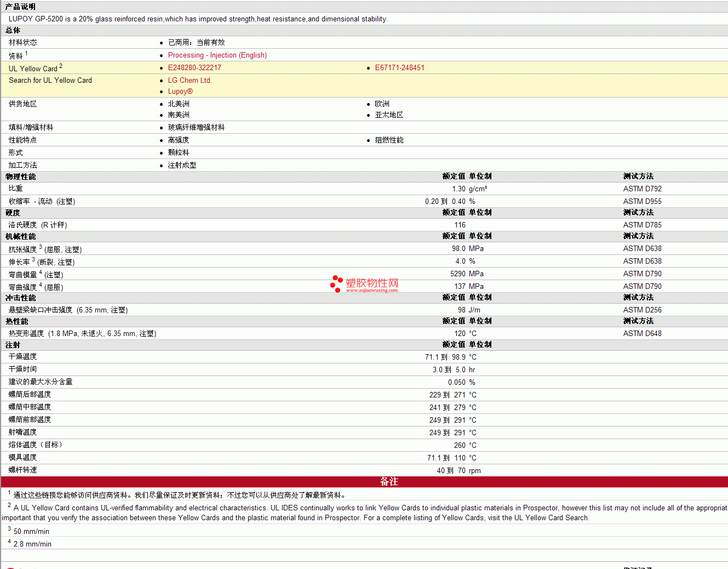Click max moisture value 0.050
Viewport: 728px width, 569px height.
pyautogui.click(x=457, y=383)
